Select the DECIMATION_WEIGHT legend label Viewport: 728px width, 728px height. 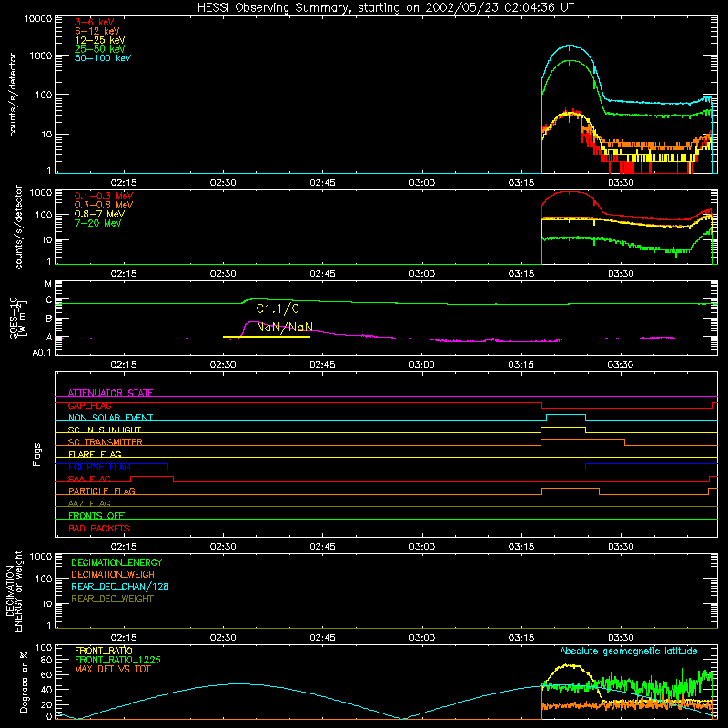pos(116,574)
